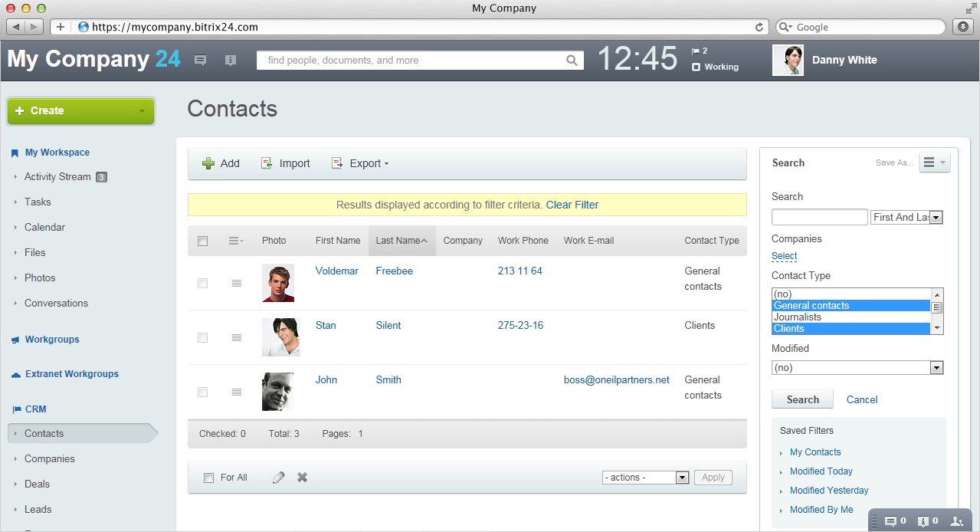Click the Export icon in toolbar

(336, 163)
